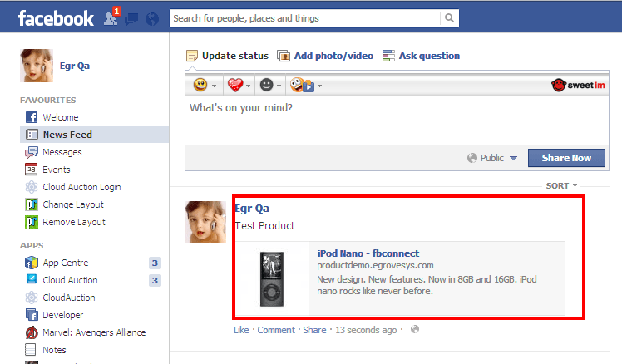Image resolution: width=622 pixels, height=364 pixels.
Task: Click Egr Qa profile name in sidebar
Action: pyautogui.click(x=75, y=66)
